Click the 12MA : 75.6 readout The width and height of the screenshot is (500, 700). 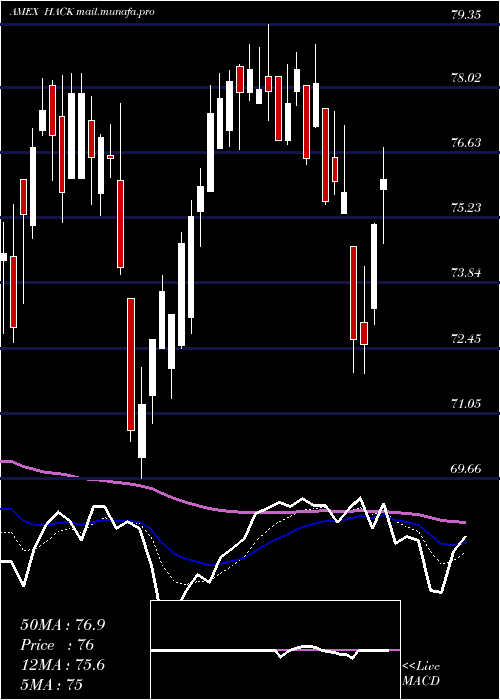pyautogui.click(x=63, y=665)
